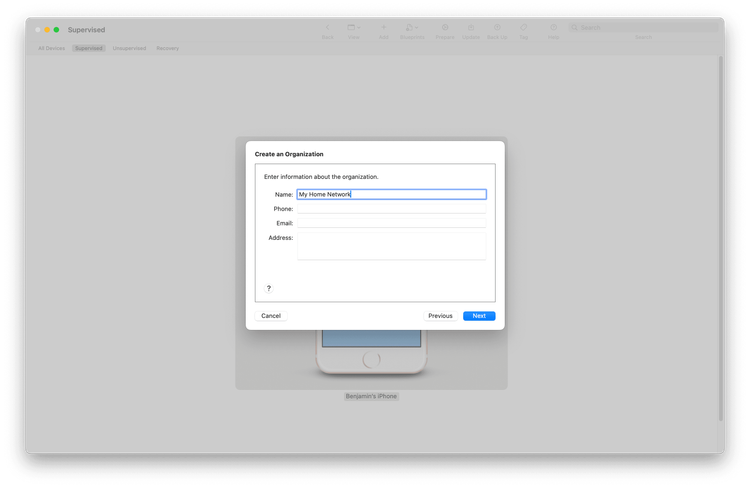
Task: Click the Previous button
Action: pos(440,316)
